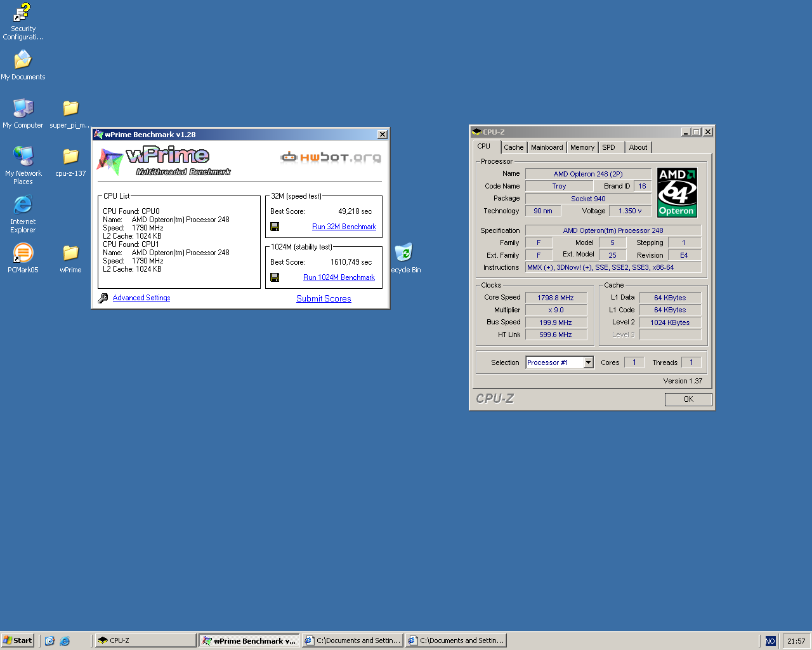Launch Internet Explorer from quick launch
The image size is (812, 650).
pos(65,641)
